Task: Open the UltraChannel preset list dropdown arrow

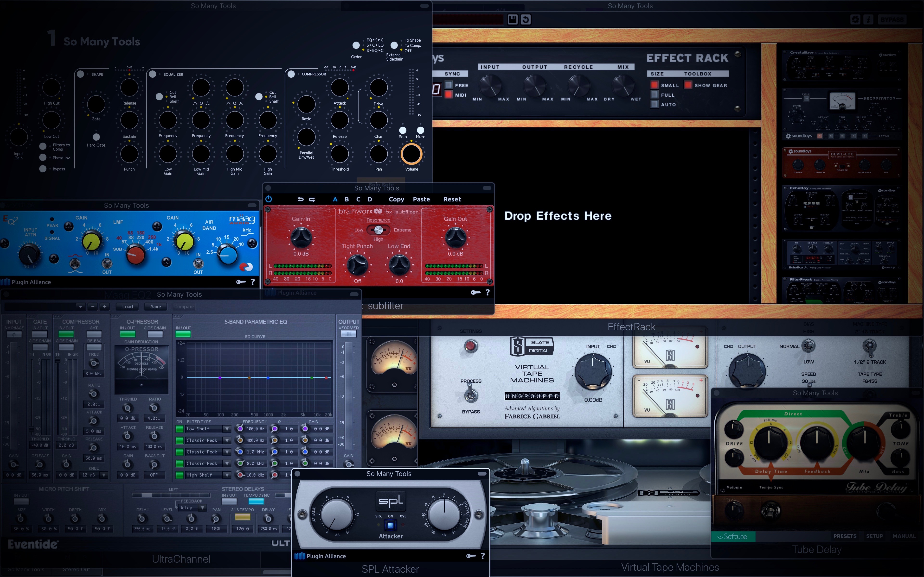Action: pyautogui.click(x=80, y=307)
